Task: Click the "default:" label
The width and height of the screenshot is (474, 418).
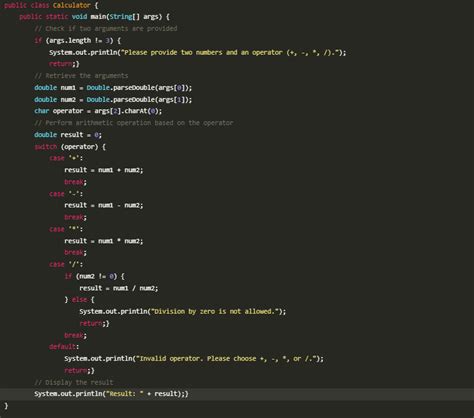Action: tap(64, 347)
